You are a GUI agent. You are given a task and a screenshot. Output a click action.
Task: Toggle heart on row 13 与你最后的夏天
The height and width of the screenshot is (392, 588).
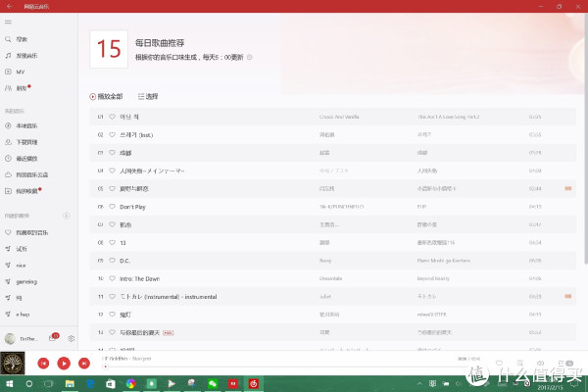(x=112, y=332)
